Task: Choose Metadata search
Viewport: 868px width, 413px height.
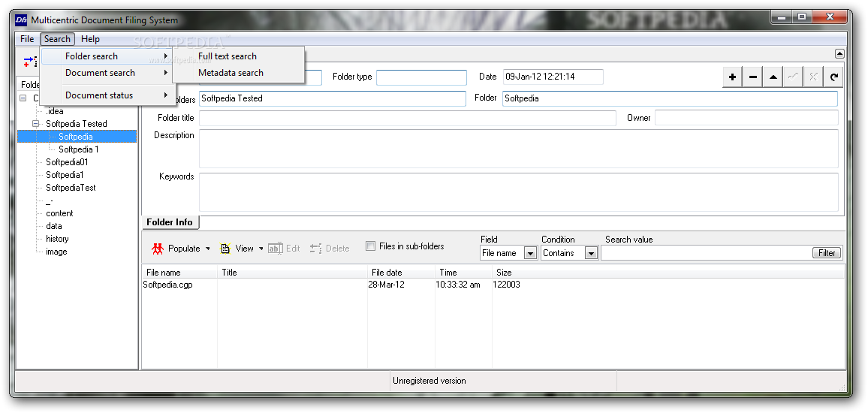Action: pos(231,73)
